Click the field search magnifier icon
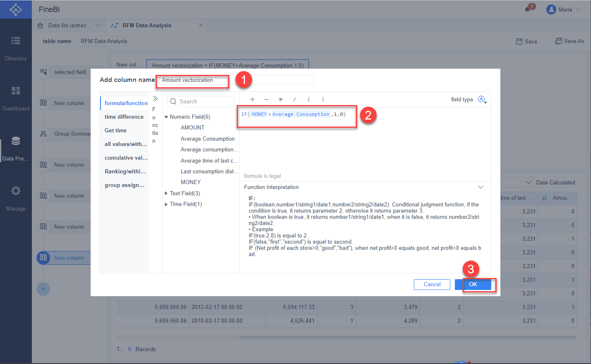591x364 pixels. coord(173,102)
